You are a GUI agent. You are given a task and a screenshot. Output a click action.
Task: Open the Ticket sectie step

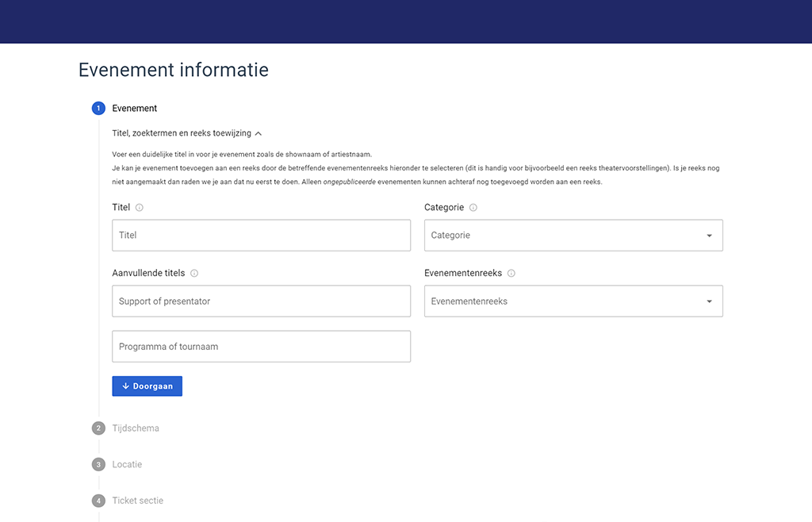point(138,501)
